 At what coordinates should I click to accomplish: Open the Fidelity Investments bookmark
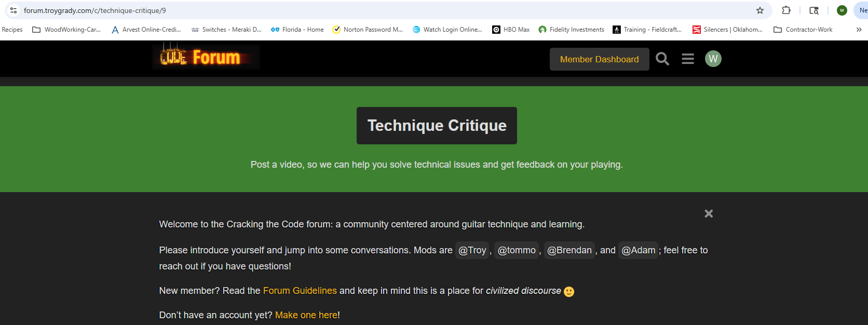(571, 30)
